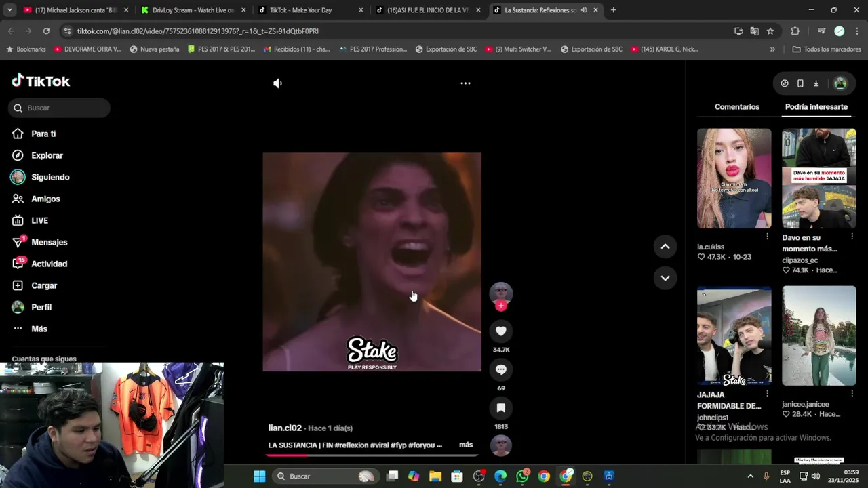
Task: Focus the TikTok Buscar search field
Action: click(60, 108)
